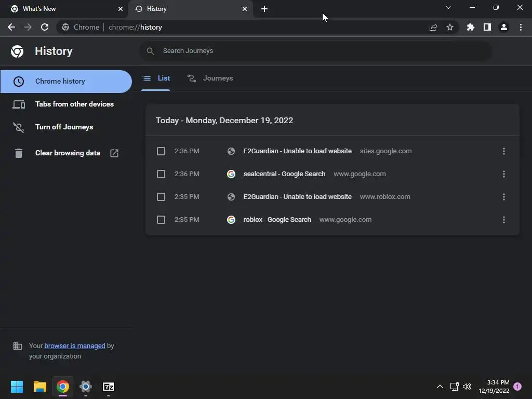Open the network icon in system tray

coord(454,387)
